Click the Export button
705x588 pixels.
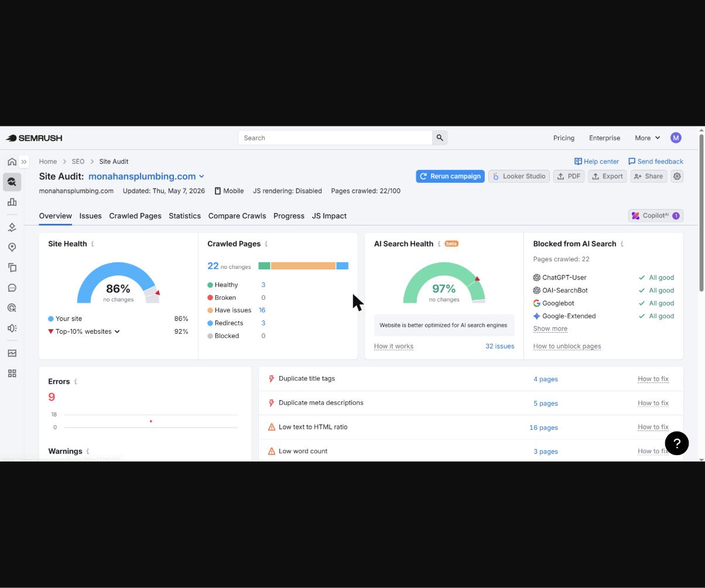tap(607, 176)
